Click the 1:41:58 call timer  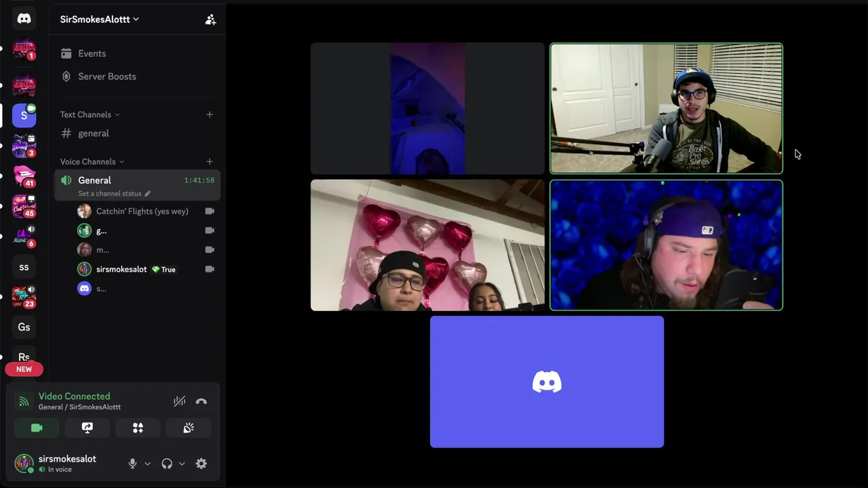(199, 180)
